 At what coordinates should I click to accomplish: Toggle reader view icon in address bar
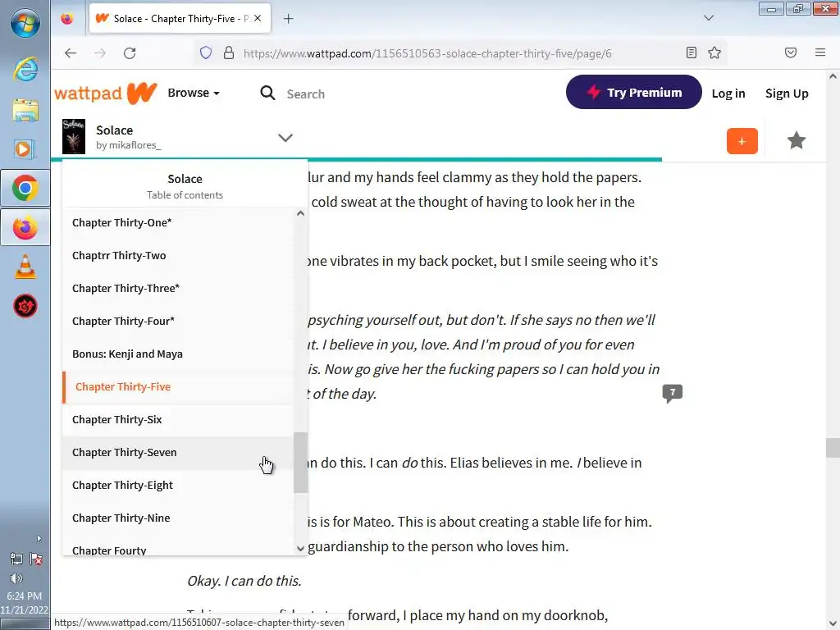tap(691, 52)
